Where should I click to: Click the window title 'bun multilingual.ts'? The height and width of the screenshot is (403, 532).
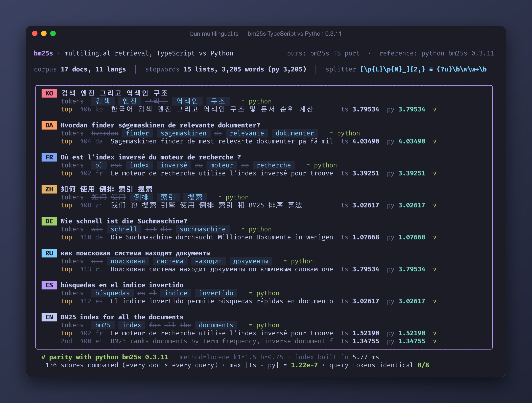point(214,34)
